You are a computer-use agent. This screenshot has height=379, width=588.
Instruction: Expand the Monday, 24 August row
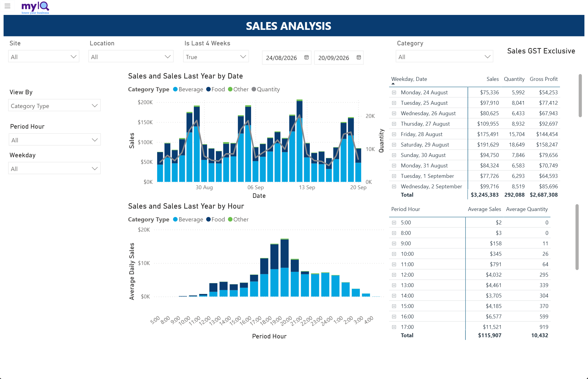[x=394, y=93]
